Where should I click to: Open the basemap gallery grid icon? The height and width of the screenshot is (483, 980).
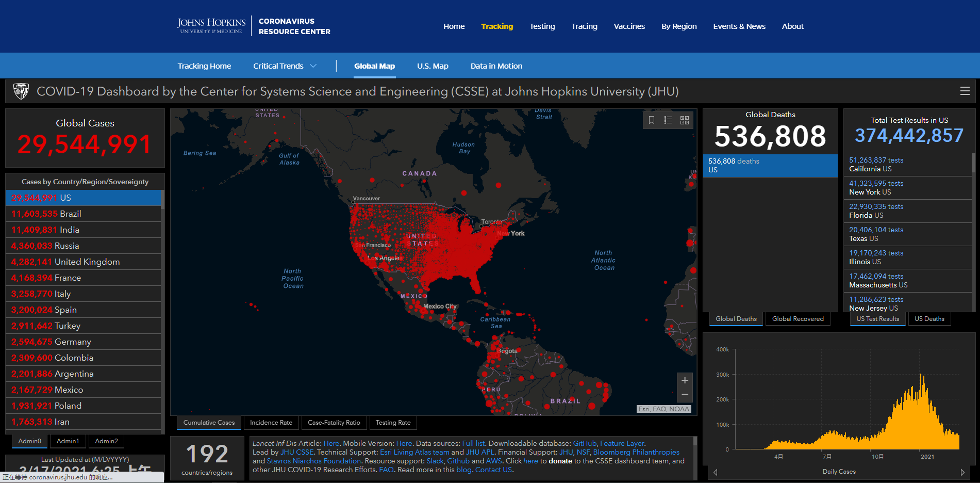pyautogui.click(x=685, y=120)
